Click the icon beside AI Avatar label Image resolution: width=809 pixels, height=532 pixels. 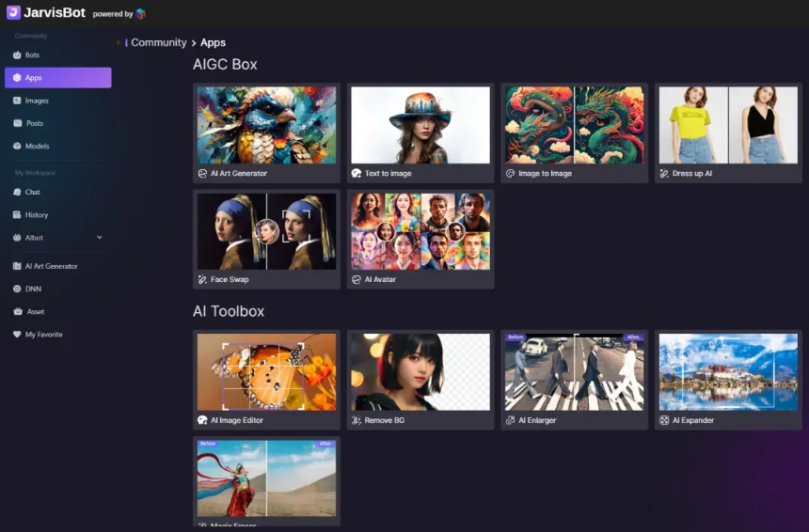coord(356,279)
